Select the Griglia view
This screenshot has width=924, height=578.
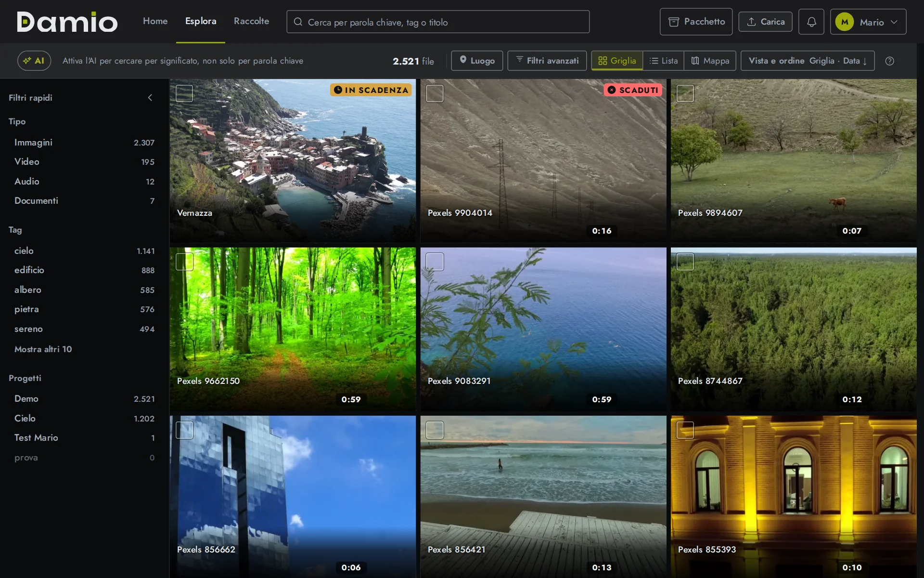point(617,61)
